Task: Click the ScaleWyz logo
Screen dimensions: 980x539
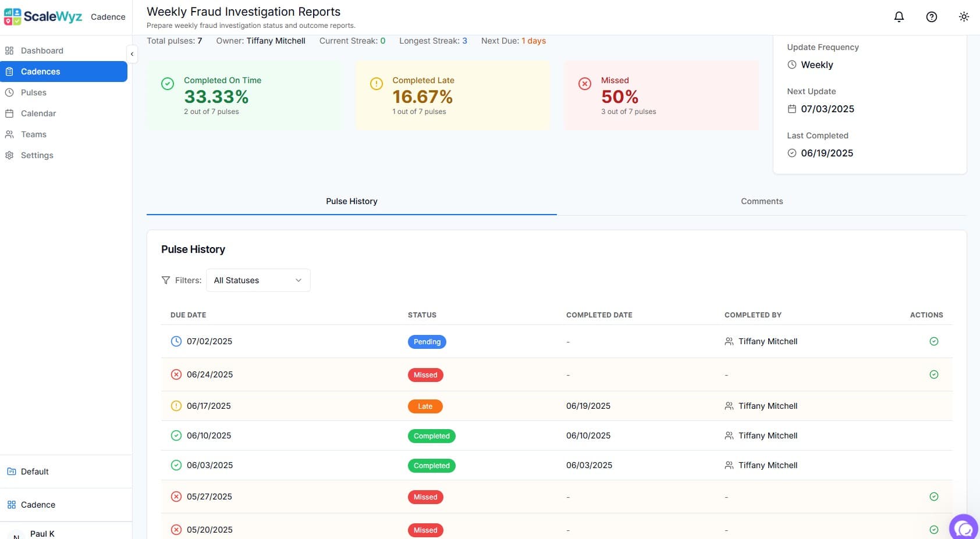Action: 44,17
